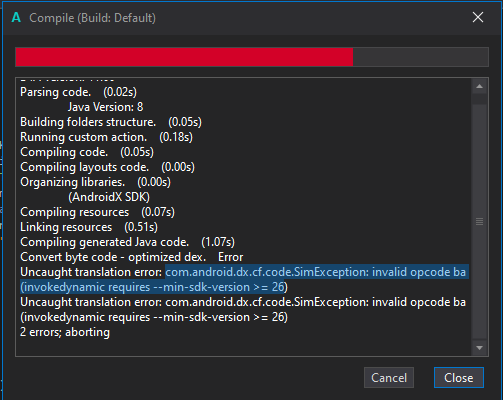Click the 'Compile (Build: Default)' title text
This screenshot has width=503, height=400.
92,18
